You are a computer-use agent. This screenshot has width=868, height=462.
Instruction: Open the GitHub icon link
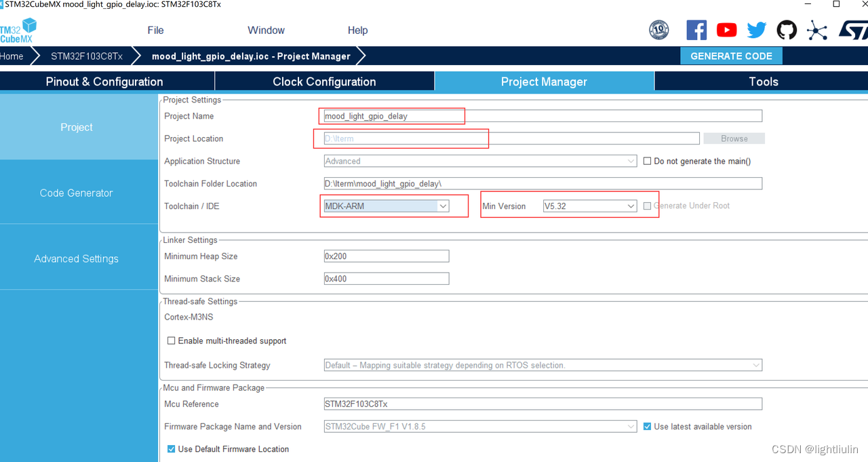point(787,30)
